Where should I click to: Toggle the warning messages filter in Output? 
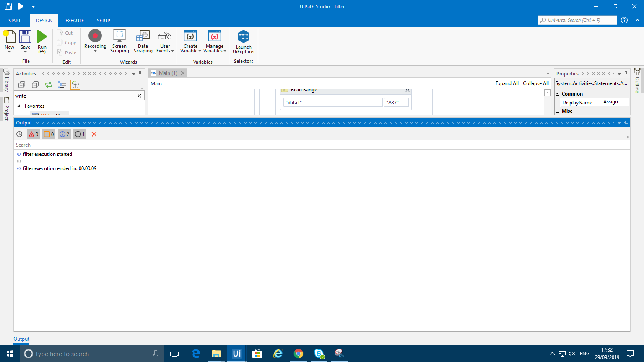[49, 134]
